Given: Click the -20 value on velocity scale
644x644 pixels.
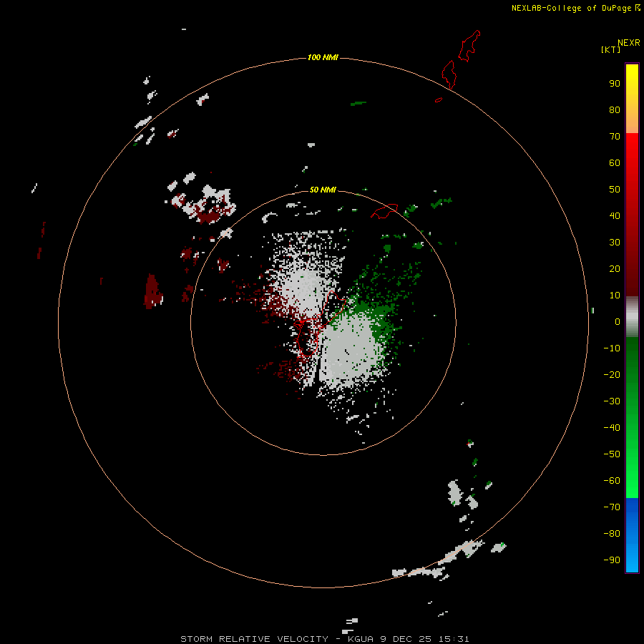Looking at the screenshot, I should tap(612, 375).
